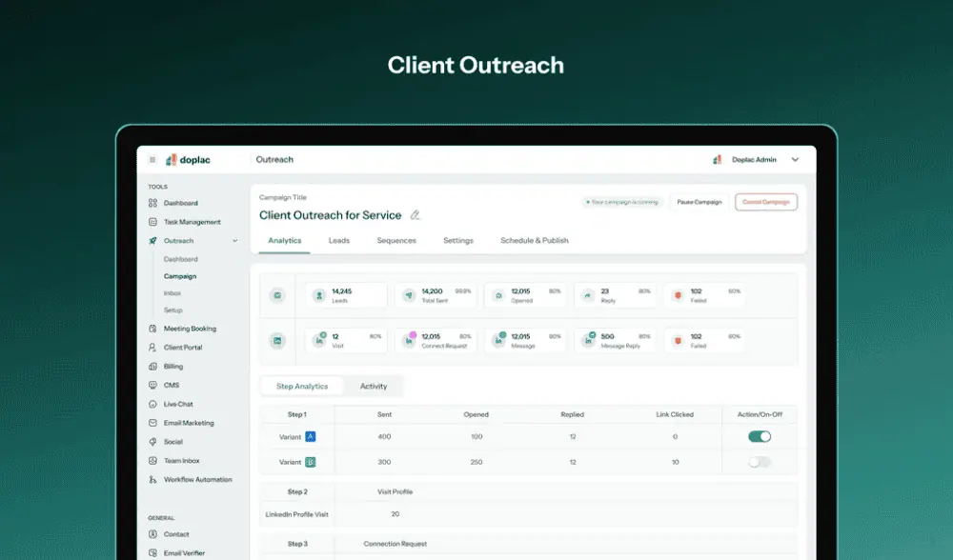953x560 pixels.
Task: Click the Meeting Booking sidebar icon
Action: 152,329
